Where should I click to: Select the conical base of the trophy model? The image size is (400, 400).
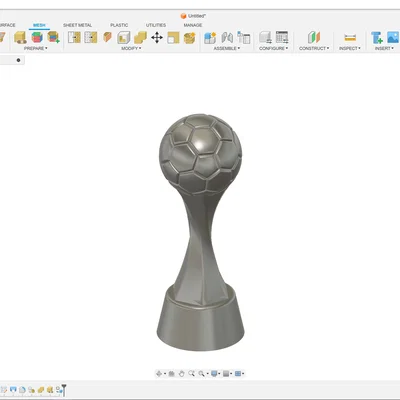(200, 319)
